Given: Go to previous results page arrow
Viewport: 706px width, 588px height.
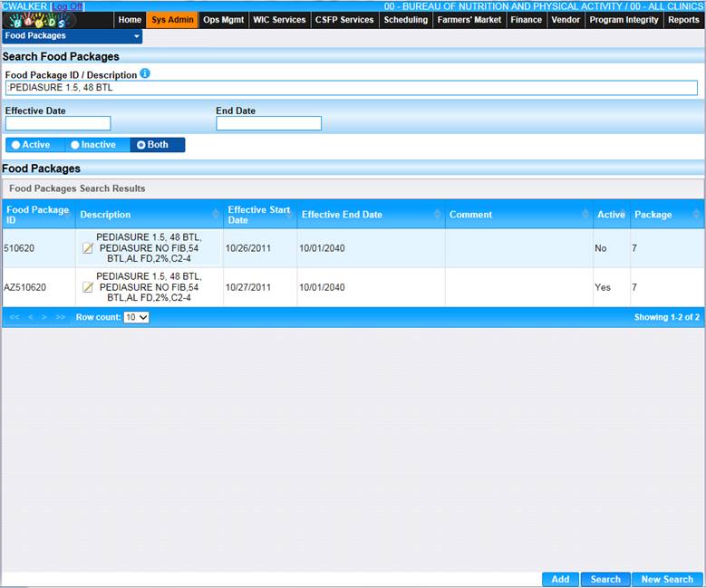Looking at the screenshot, I should (x=31, y=317).
